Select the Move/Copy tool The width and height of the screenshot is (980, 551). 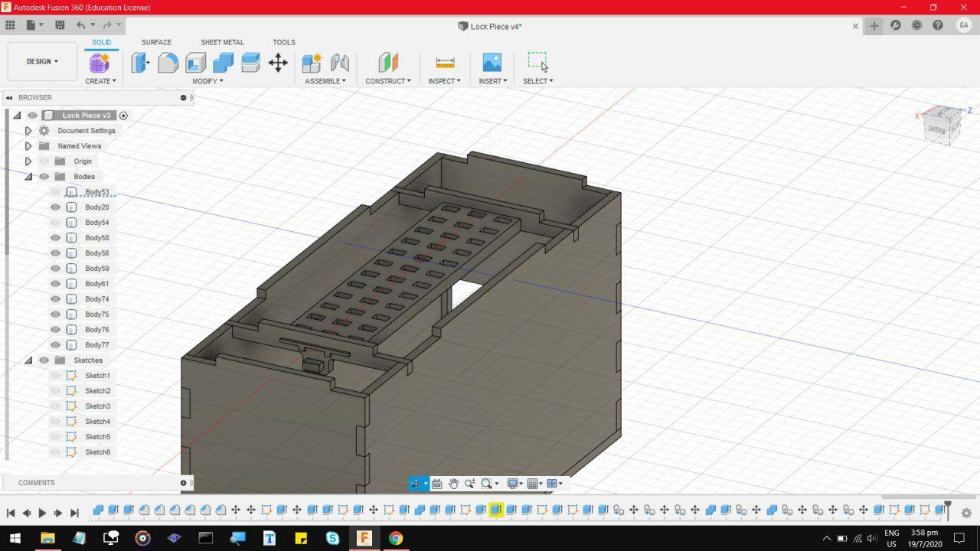click(x=278, y=63)
